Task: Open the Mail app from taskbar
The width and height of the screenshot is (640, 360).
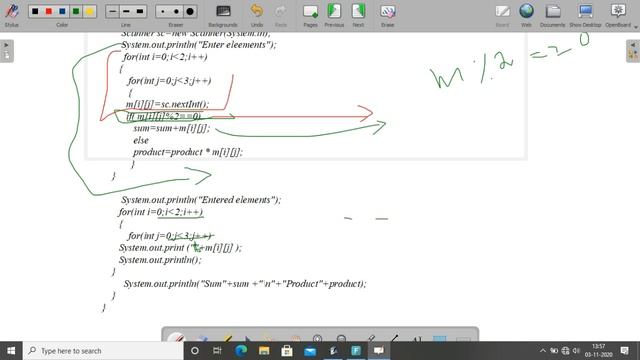Action: [310, 351]
